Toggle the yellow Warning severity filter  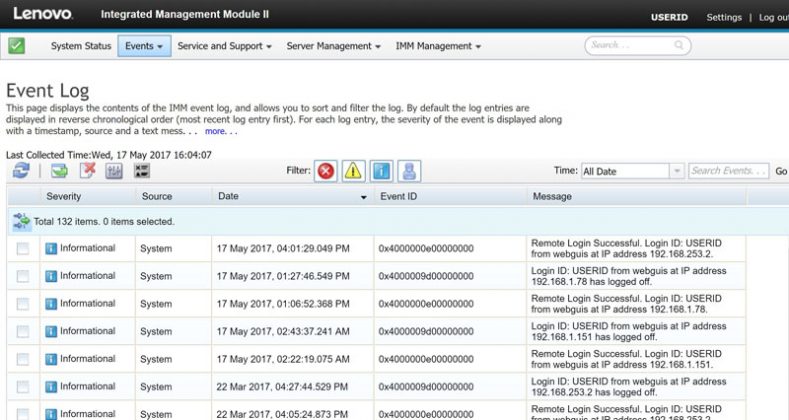click(354, 171)
